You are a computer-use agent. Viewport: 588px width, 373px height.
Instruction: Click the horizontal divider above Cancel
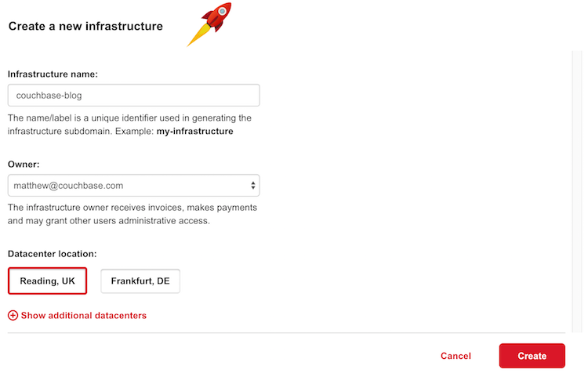pos(290,333)
